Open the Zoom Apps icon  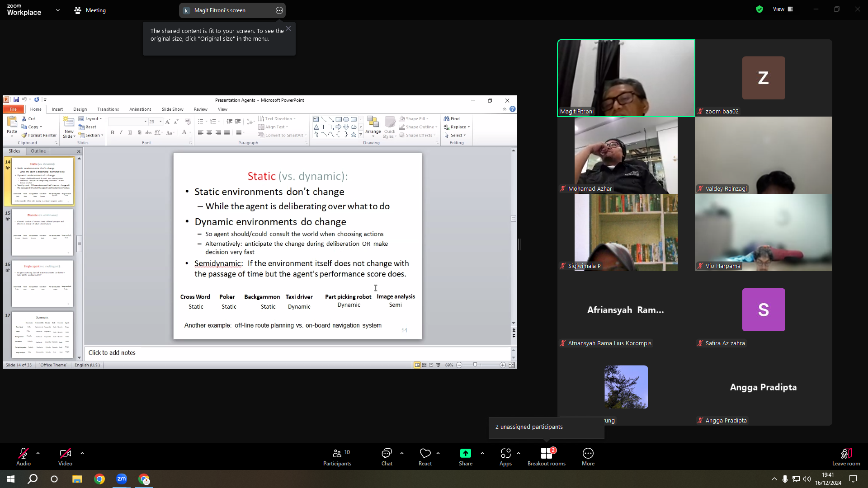pyautogui.click(x=505, y=453)
